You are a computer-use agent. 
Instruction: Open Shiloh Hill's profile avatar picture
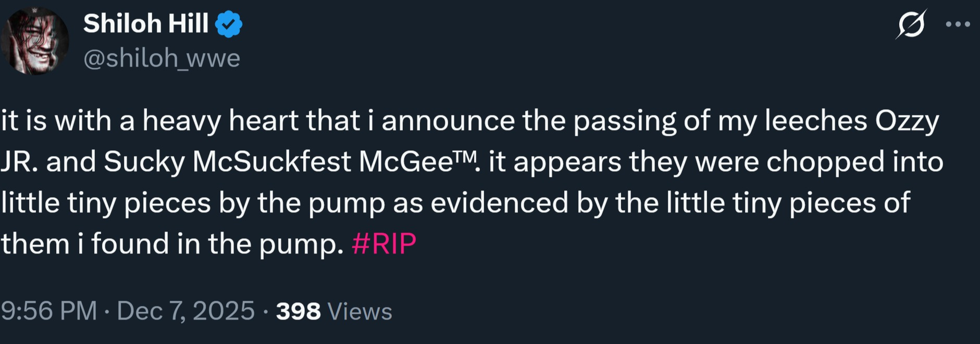point(35,41)
